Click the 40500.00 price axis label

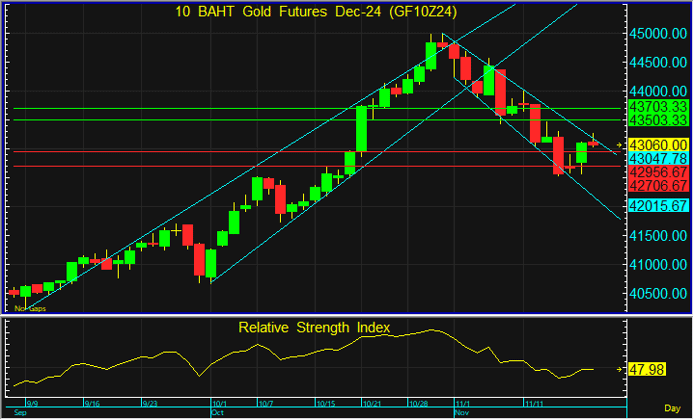pyautogui.click(x=657, y=293)
